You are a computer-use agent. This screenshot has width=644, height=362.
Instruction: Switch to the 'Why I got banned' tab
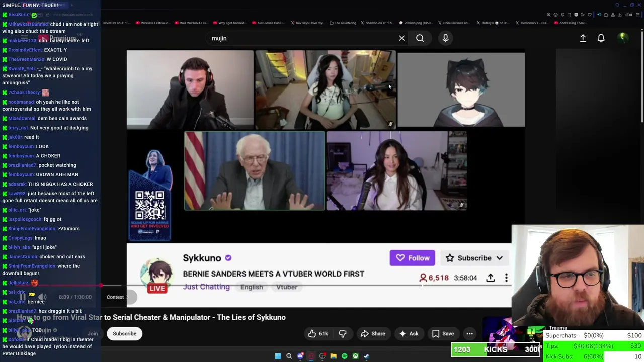click(230, 23)
